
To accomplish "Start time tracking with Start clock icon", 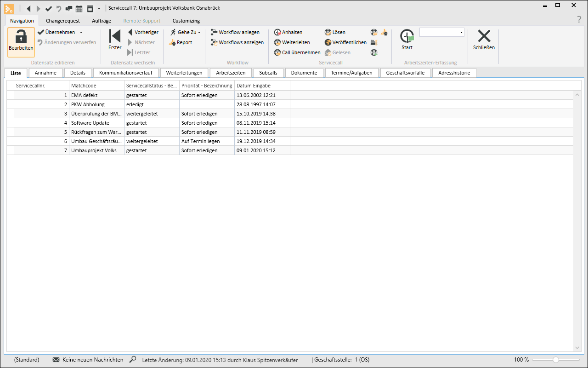I will (x=407, y=36).
